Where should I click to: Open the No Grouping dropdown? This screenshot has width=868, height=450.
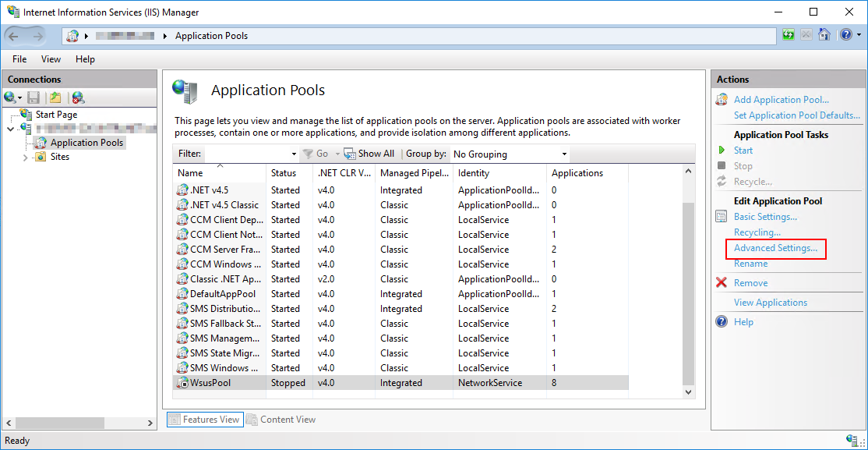tap(564, 154)
